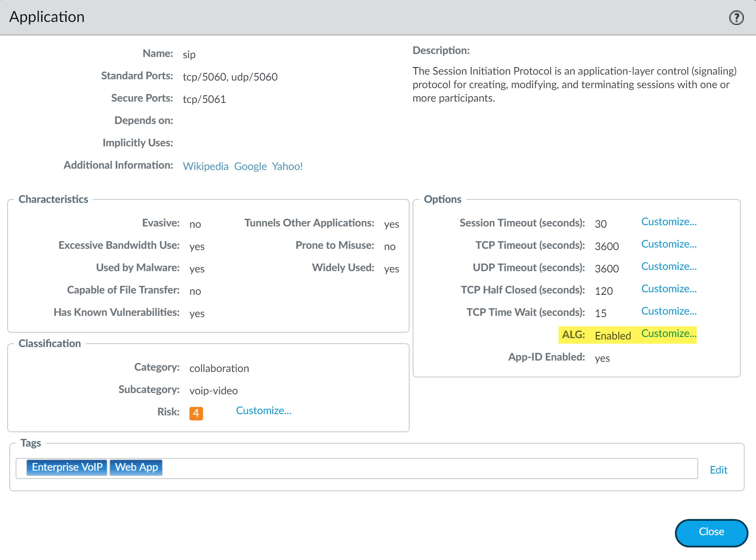The width and height of the screenshot is (756, 560).
Task: Select the Enterprise VoIP tag
Action: point(67,467)
